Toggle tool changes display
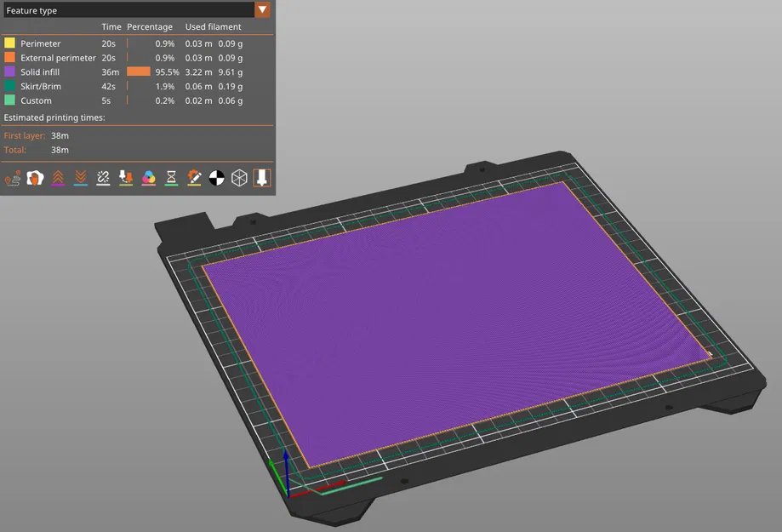Viewport: 782px width, 532px height. coord(126,177)
